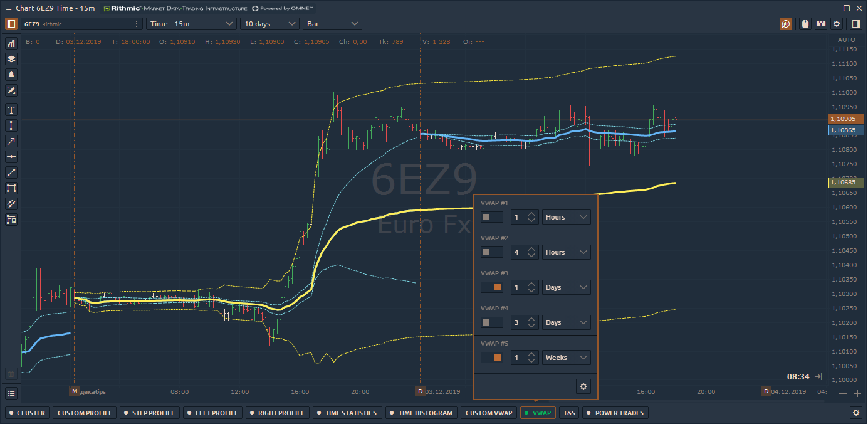The image size is (868, 424).
Task: Expand the 10 days range dropdown
Action: (269, 24)
